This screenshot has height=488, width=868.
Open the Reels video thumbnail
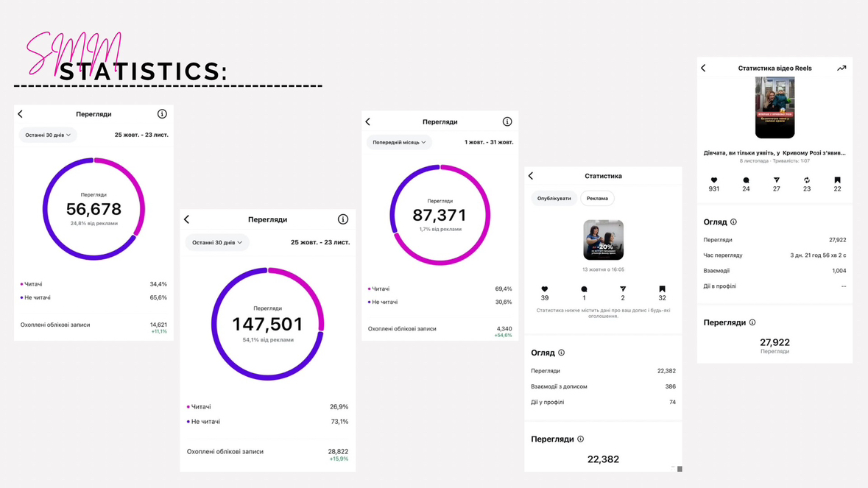pos(775,108)
